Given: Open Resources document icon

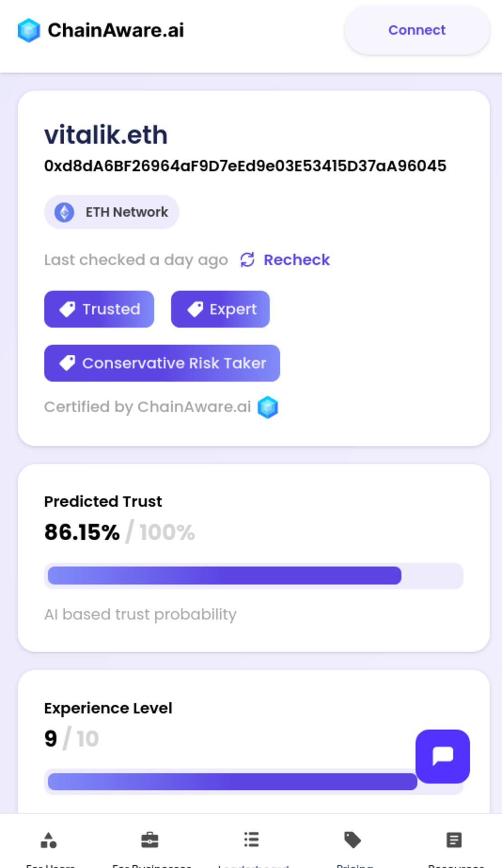Looking at the screenshot, I should point(454,840).
